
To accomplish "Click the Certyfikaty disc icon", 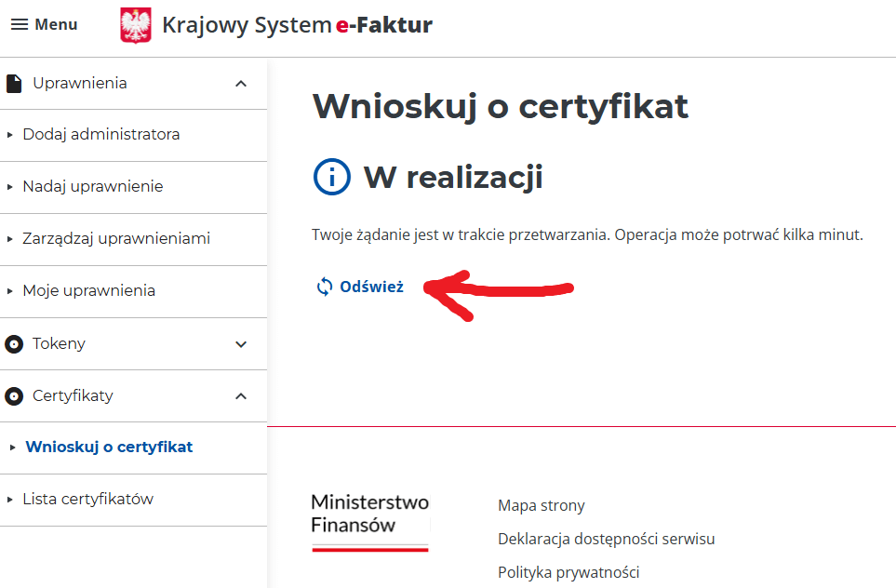I will pos(14,396).
